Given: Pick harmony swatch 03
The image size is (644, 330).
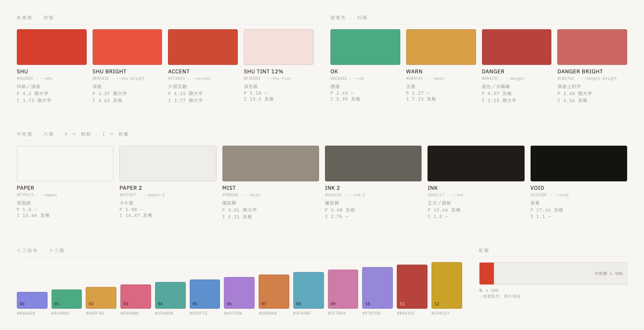Looking at the screenshot, I should click(136, 296).
